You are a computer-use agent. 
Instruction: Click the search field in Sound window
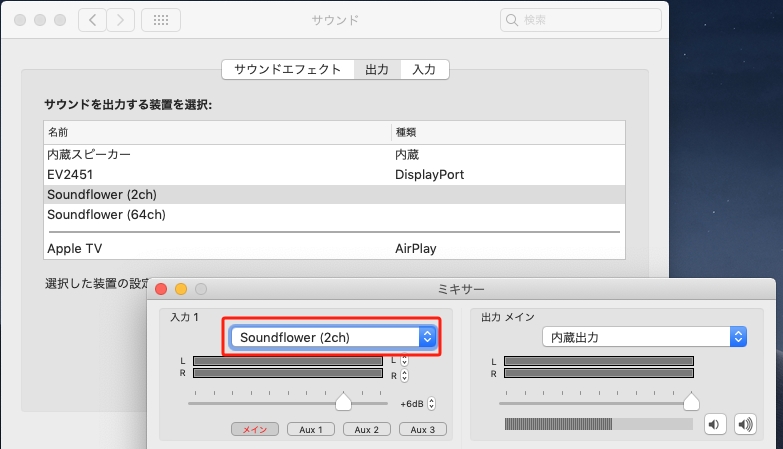(581, 20)
